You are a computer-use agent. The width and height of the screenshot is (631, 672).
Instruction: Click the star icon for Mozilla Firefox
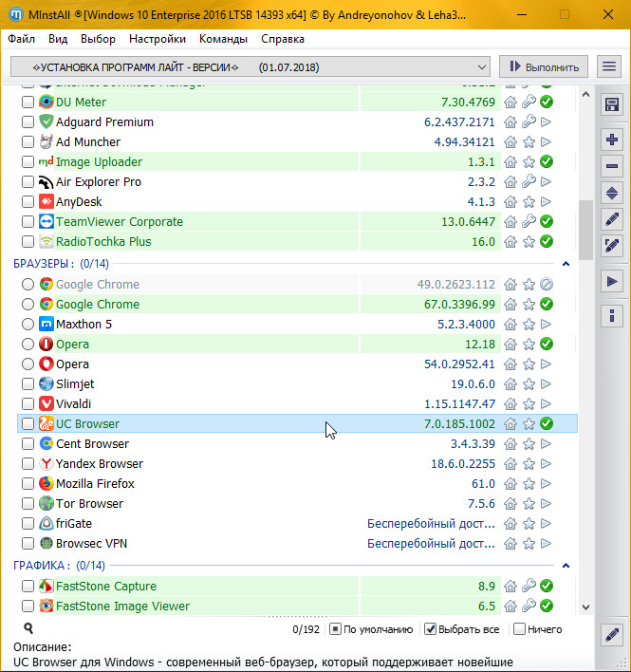pyautogui.click(x=529, y=483)
